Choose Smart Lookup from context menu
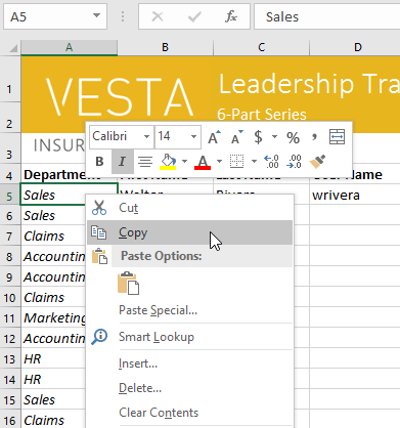This screenshot has width=400, height=428. pos(190,337)
